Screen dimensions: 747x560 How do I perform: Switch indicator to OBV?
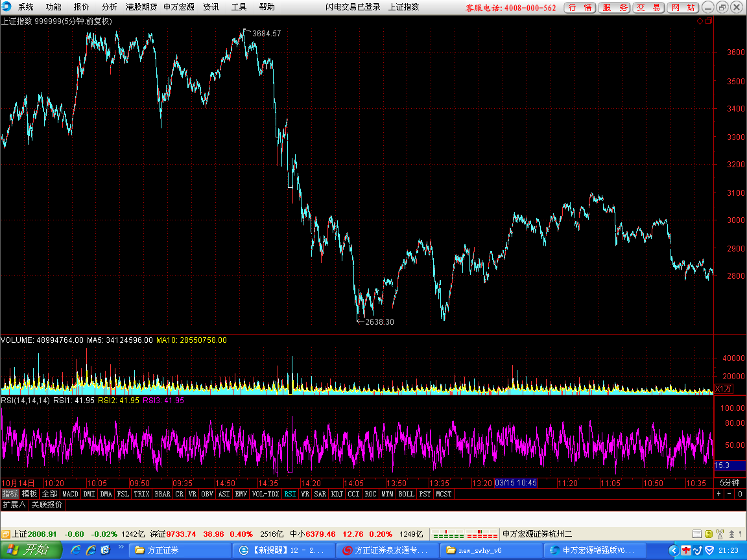coord(207,494)
